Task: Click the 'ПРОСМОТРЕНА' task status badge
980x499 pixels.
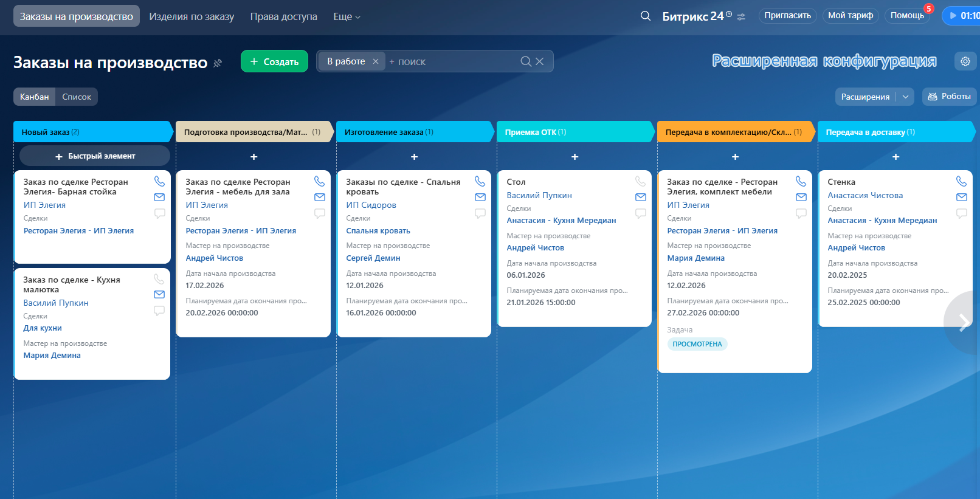Action: click(x=697, y=344)
